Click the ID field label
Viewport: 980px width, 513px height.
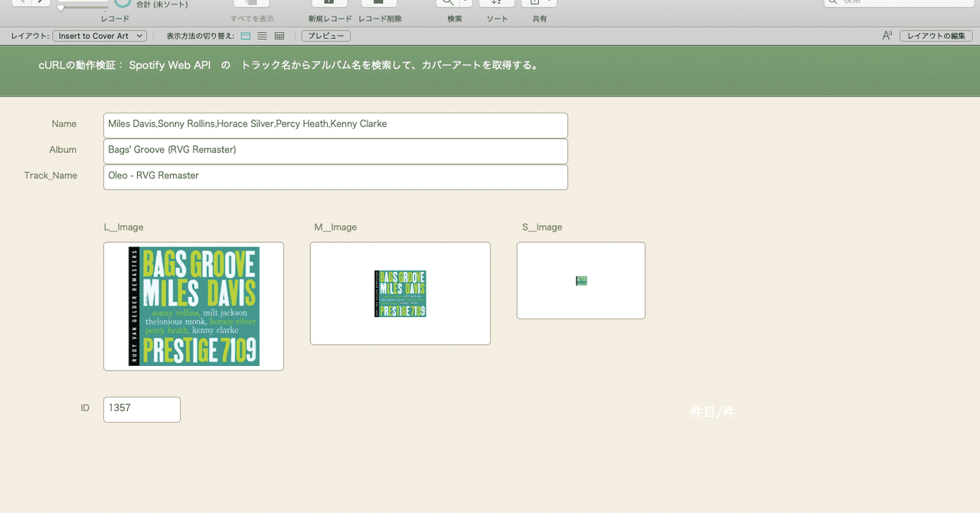coord(85,408)
